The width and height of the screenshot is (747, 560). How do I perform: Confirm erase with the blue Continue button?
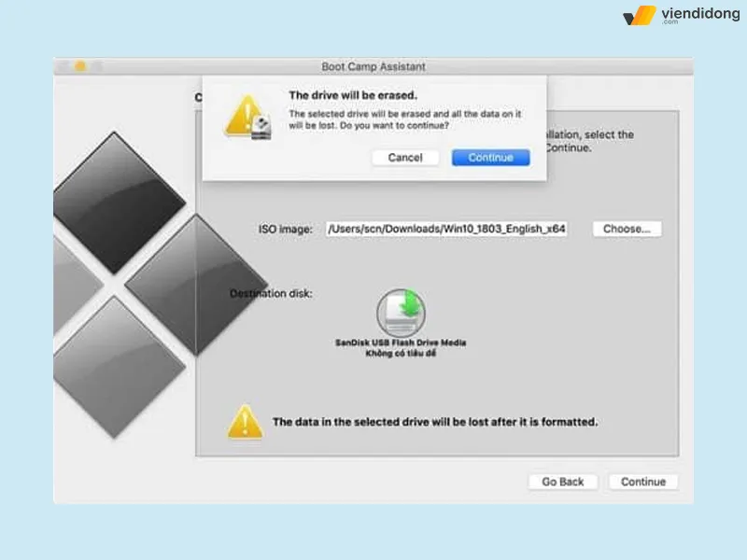pos(490,158)
